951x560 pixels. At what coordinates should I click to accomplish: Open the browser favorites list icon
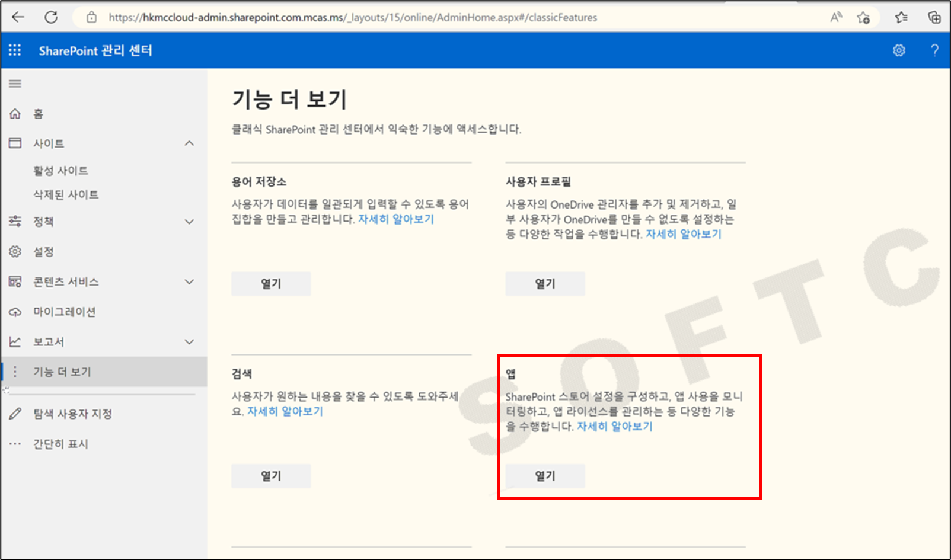[901, 17]
